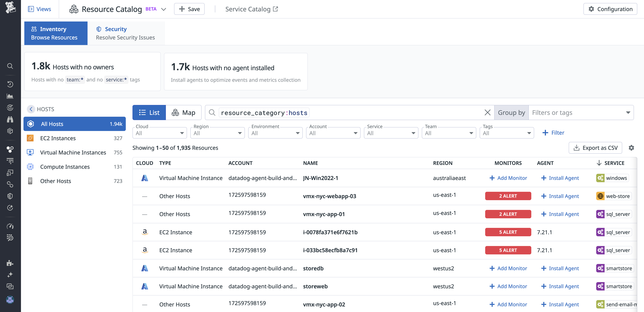The image size is (644, 312).
Task: Click the dashboards chart icon in the sidebar
Action: coord(10,96)
